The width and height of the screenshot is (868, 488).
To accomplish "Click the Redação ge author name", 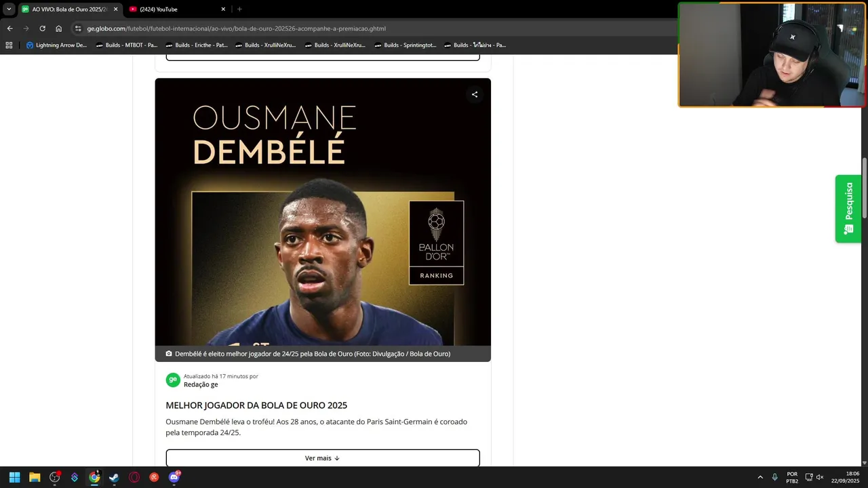I will (201, 384).
